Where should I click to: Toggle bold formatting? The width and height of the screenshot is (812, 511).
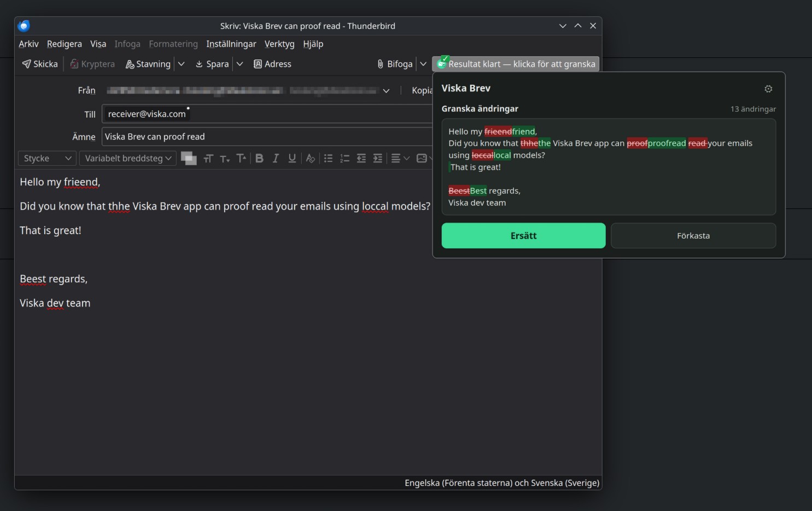click(x=259, y=158)
